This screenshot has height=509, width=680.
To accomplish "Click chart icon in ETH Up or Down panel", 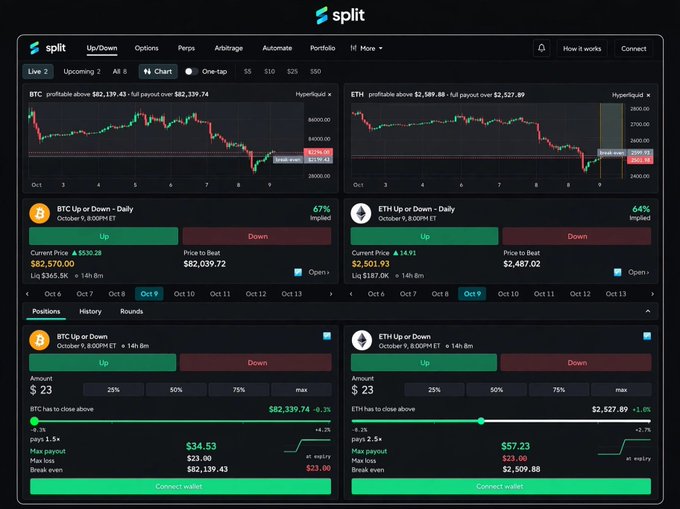I will (x=647, y=336).
